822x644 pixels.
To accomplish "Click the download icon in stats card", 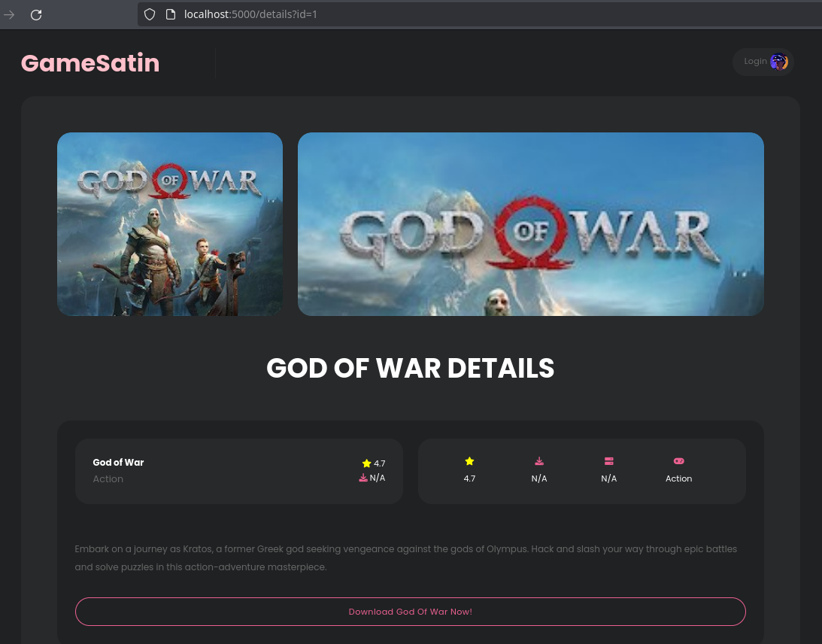I will [x=539, y=461].
